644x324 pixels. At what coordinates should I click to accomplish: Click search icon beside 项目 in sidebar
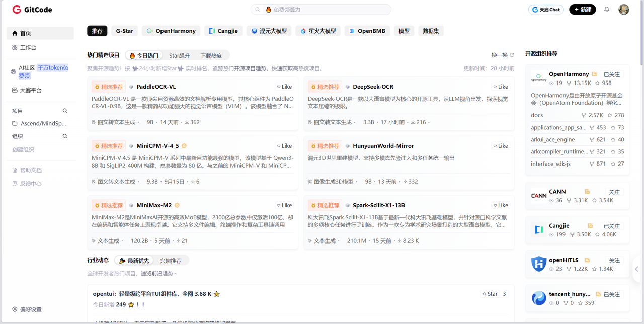[65, 111]
